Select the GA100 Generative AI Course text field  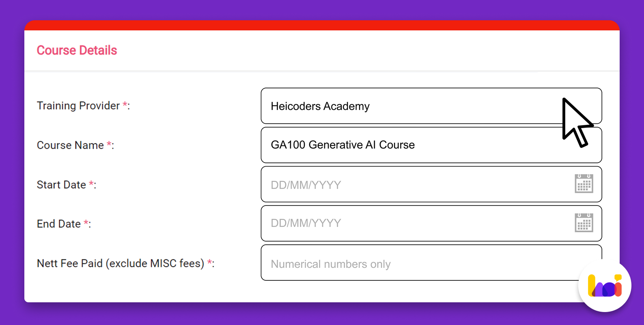406,145
